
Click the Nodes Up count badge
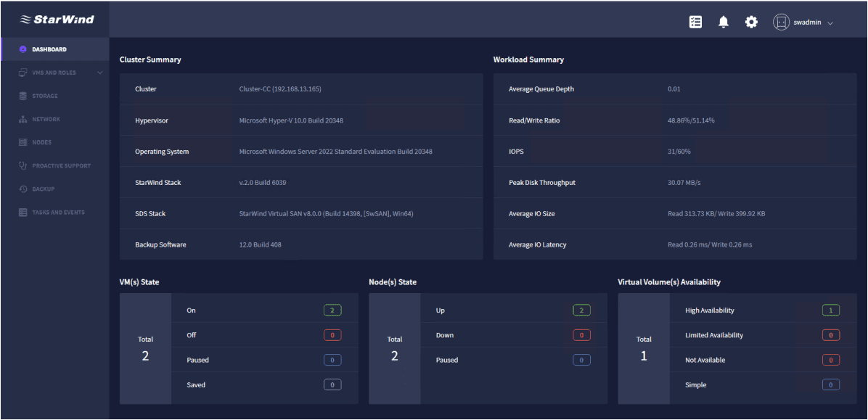(x=581, y=310)
